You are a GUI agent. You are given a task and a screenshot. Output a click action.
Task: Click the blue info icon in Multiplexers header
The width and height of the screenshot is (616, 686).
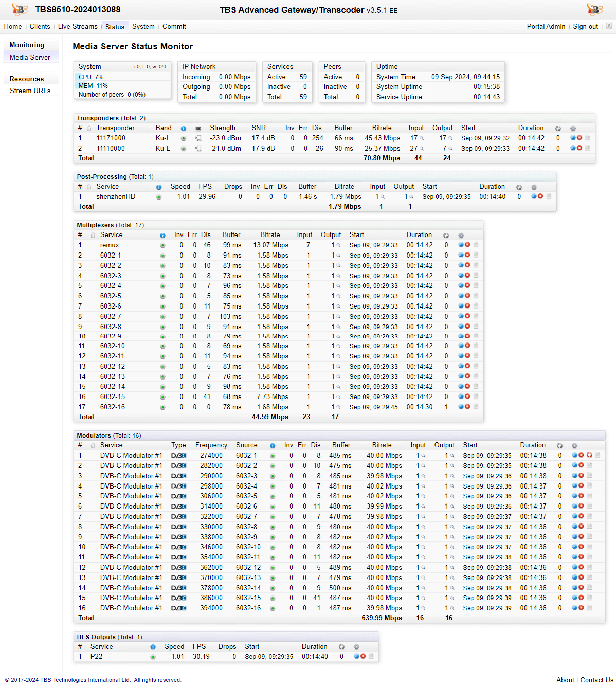(162, 236)
